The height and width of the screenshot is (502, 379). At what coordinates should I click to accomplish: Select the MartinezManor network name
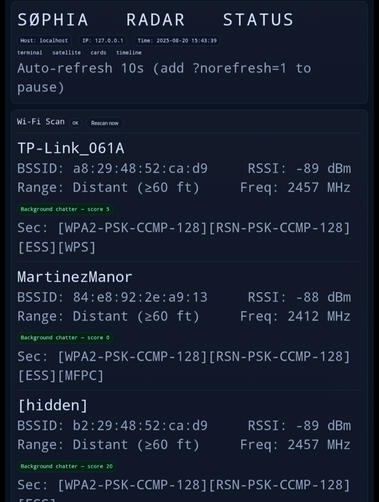[x=75, y=277]
